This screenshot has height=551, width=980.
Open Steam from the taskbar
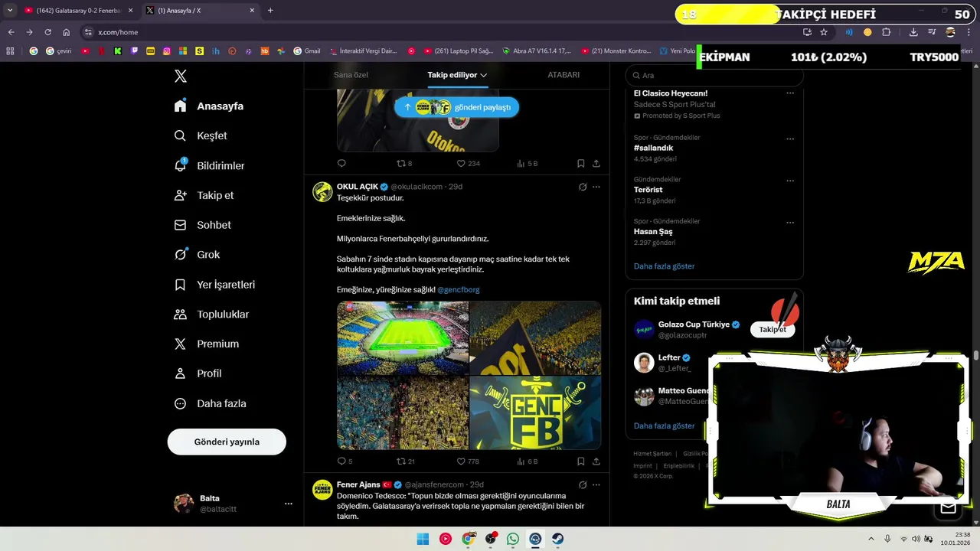tap(557, 539)
